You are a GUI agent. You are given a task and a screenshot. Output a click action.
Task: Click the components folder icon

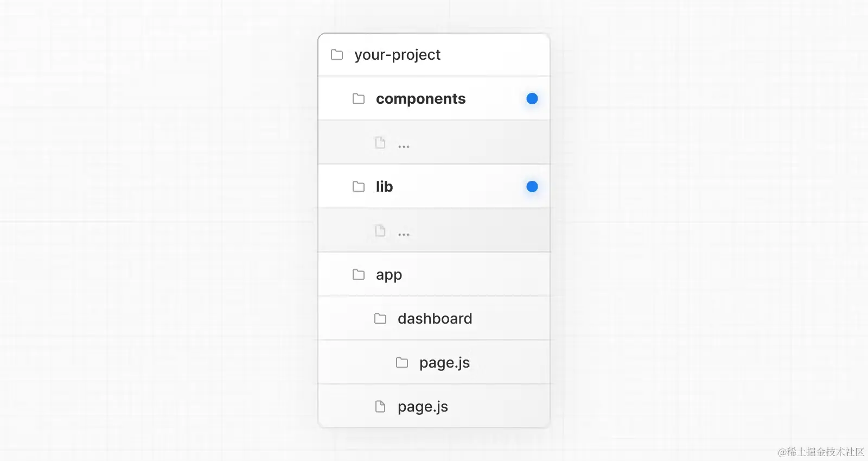click(x=359, y=99)
